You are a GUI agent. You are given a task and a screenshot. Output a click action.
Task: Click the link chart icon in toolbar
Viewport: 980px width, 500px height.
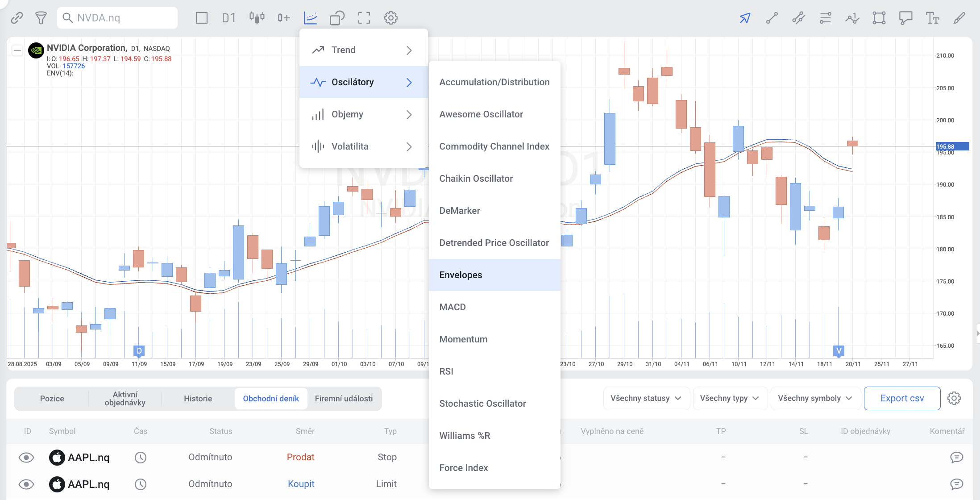pyautogui.click(x=17, y=18)
